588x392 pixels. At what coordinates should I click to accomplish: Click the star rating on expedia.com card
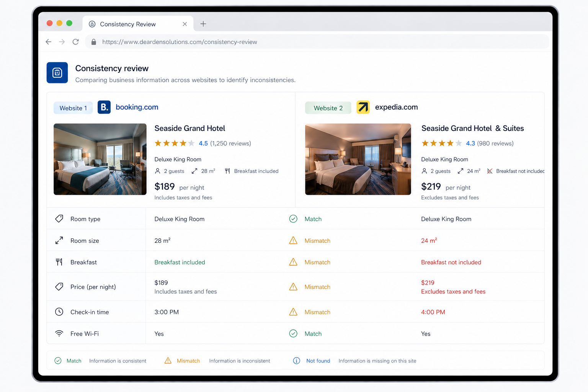[442, 143]
